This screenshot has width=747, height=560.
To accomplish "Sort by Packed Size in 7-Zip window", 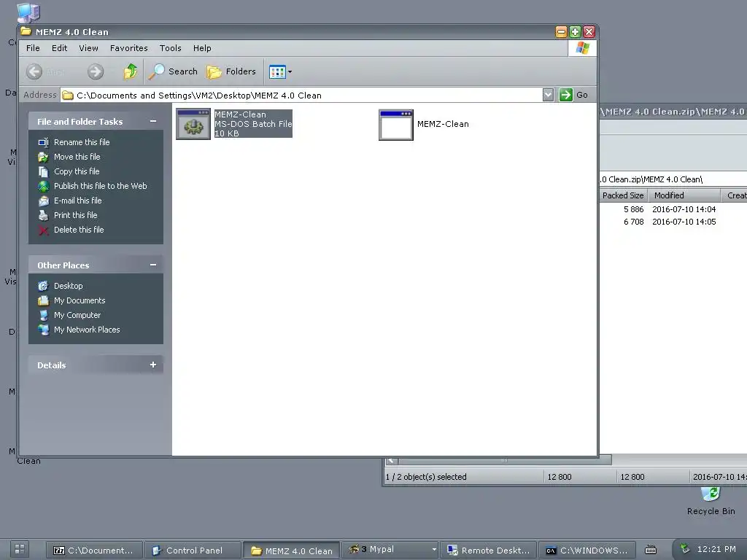I will pos(623,195).
